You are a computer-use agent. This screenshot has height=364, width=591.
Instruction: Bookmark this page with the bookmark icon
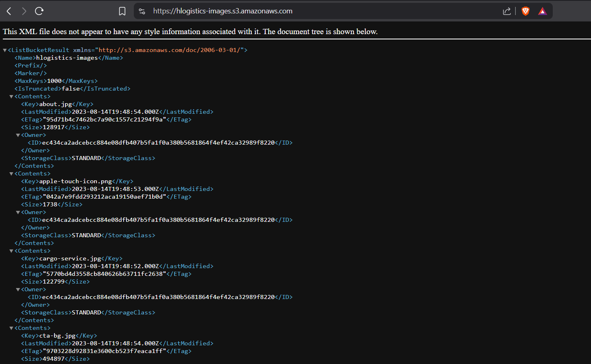click(122, 11)
